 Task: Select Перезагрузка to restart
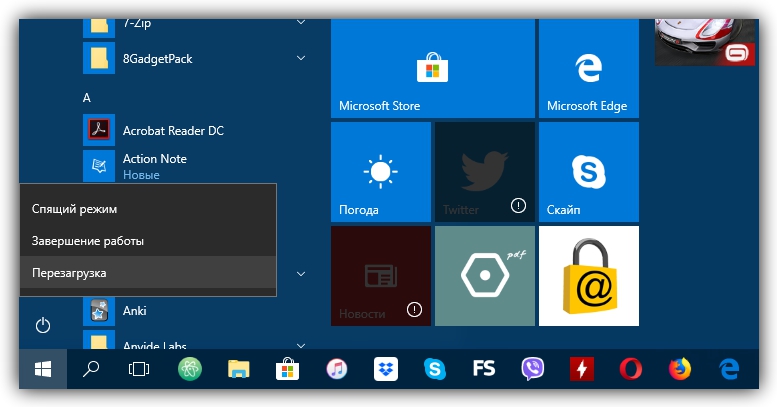[x=148, y=273]
